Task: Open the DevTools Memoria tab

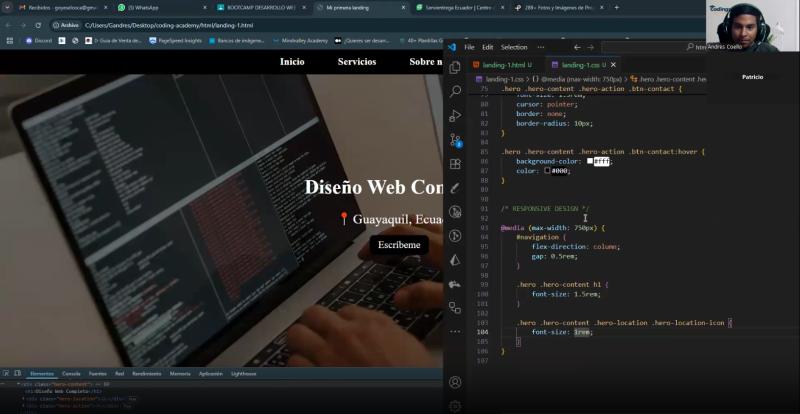Action: click(180, 374)
